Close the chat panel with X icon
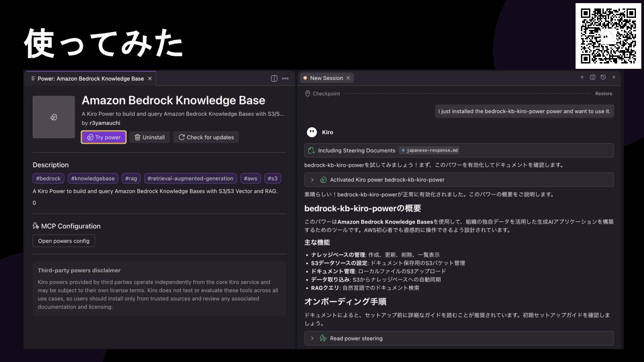 614,77
